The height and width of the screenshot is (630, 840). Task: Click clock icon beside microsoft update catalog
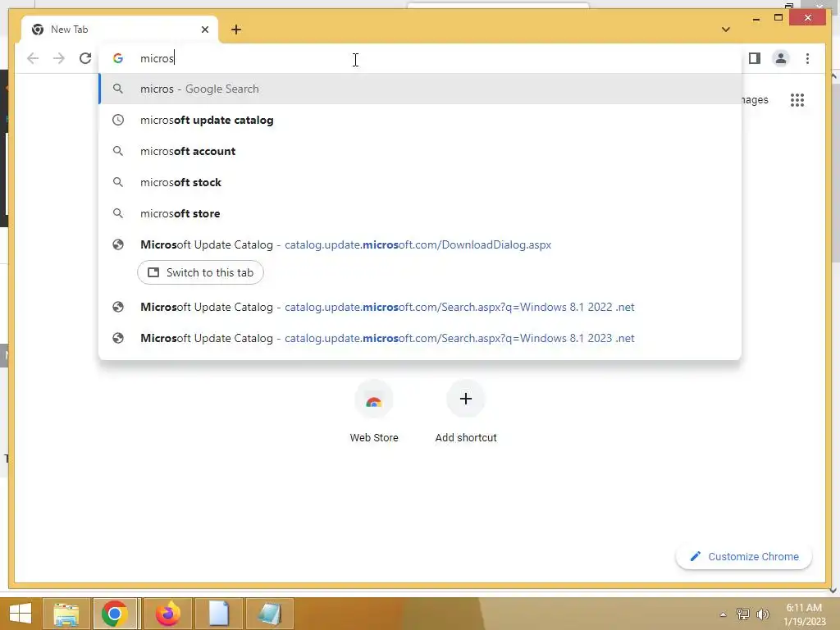click(118, 120)
